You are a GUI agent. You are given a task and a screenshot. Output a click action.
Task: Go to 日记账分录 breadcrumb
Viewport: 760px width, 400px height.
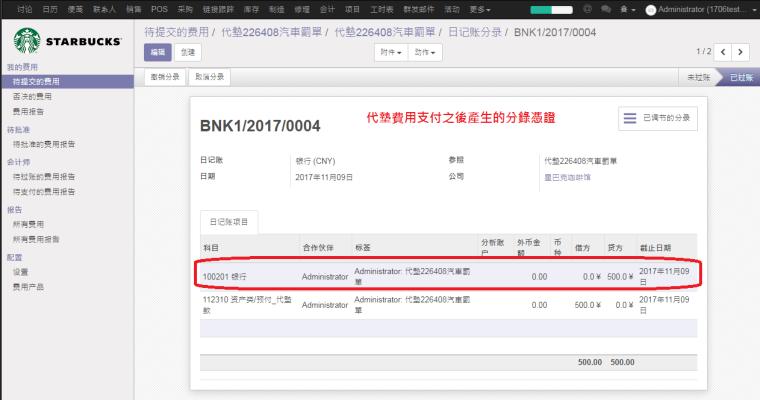475,32
